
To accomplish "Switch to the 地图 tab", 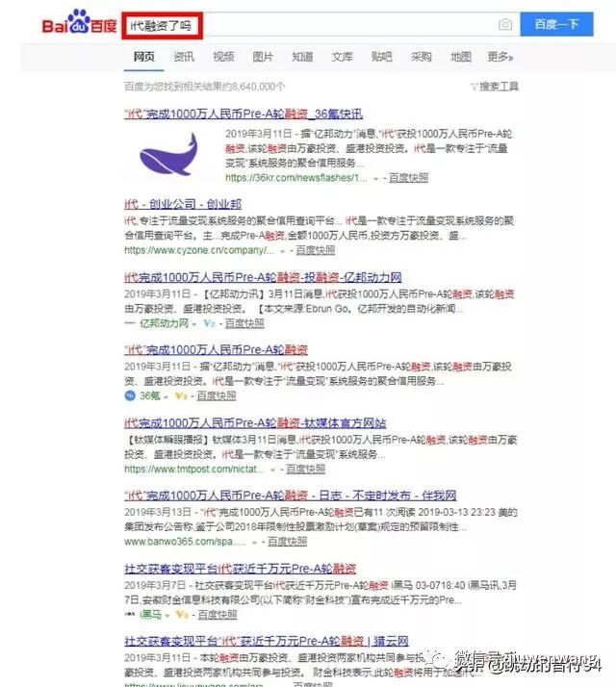I will pos(461,57).
